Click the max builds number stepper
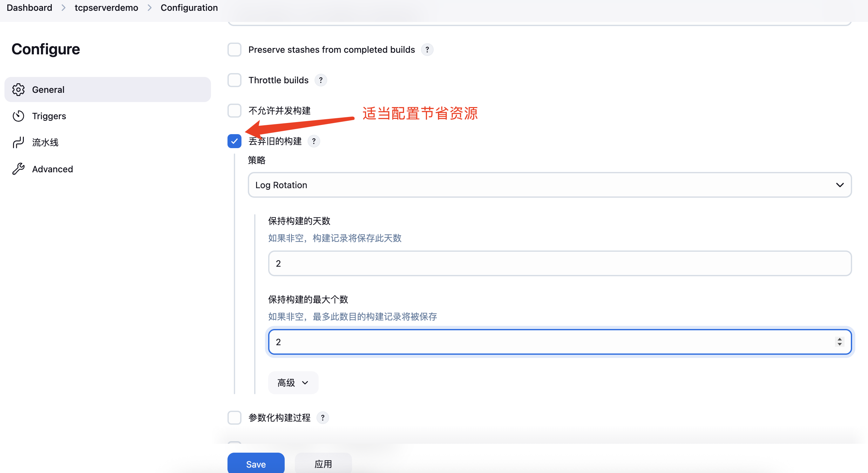The image size is (868, 473). (x=839, y=342)
